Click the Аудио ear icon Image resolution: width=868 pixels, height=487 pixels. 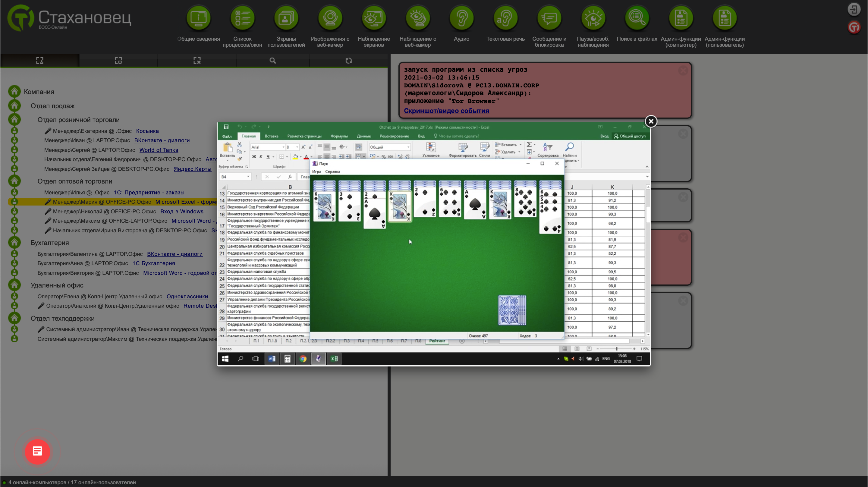click(461, 18)
